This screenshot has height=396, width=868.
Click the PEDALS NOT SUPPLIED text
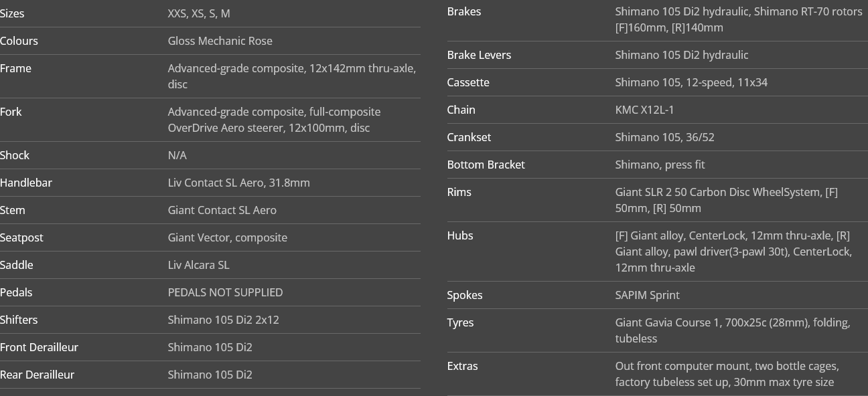[226, 292]
